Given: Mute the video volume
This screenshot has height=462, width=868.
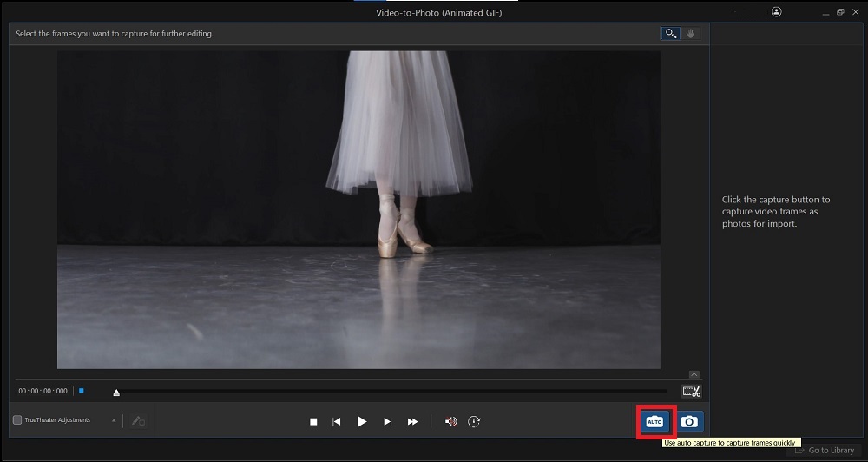Looking at the screenshot, I should pos(450,422).
